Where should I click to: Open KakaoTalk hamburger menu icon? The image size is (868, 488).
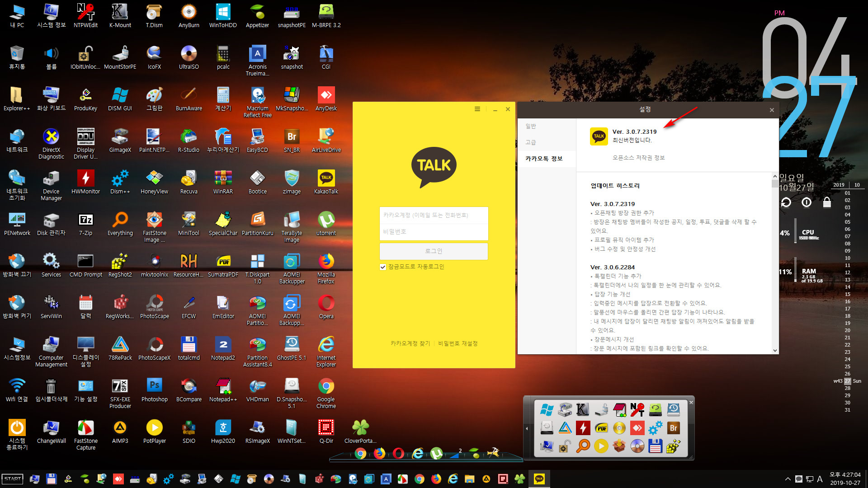coord(477,109)
